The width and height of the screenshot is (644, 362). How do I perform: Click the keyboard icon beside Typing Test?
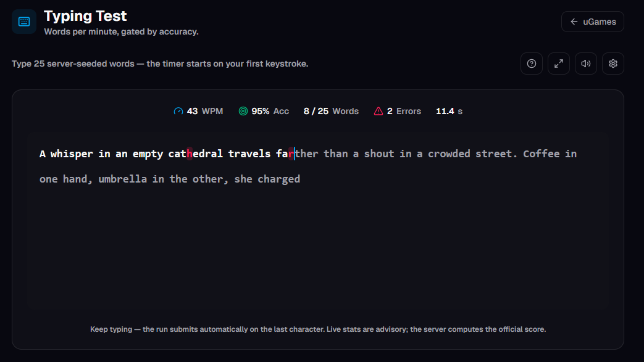(24, 22)
